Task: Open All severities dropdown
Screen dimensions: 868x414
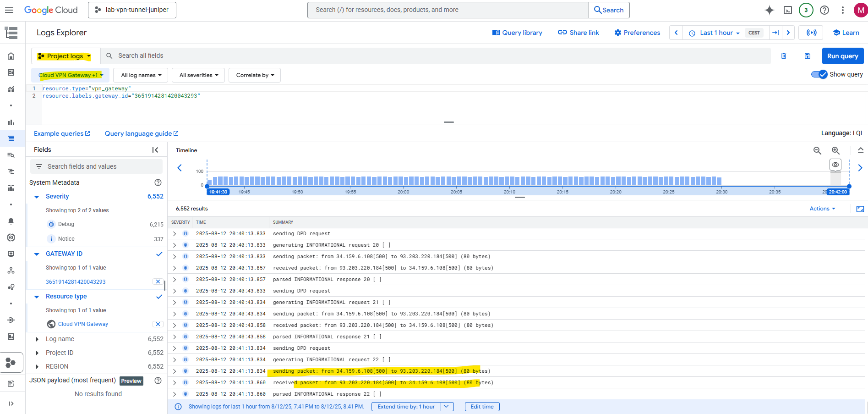Action: [198, 75]
